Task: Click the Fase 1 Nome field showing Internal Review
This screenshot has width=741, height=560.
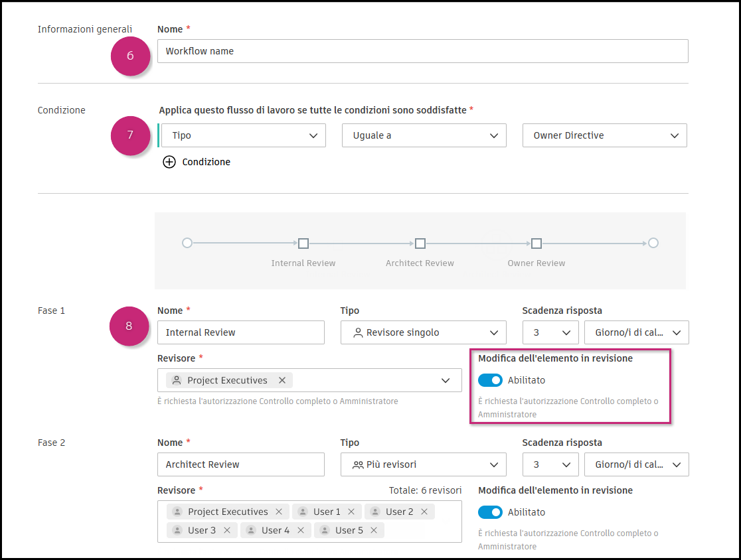Action: (240, 332)
